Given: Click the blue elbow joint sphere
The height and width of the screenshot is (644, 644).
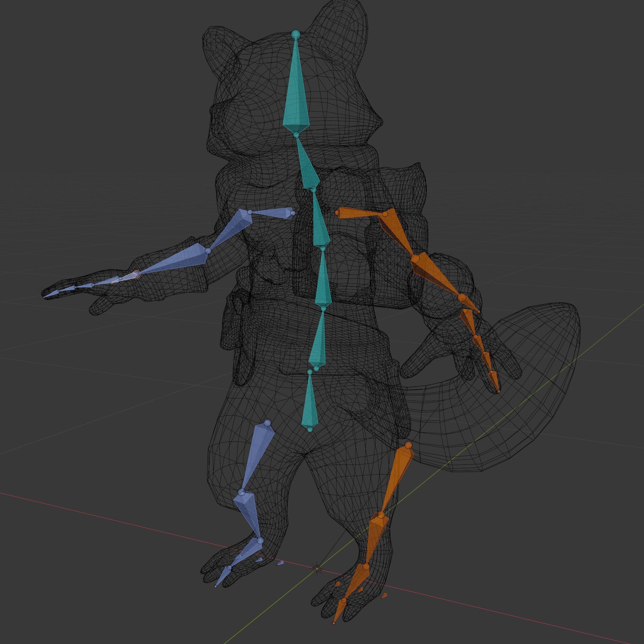Looking at the screenshot, I should (x=208, y=250).
